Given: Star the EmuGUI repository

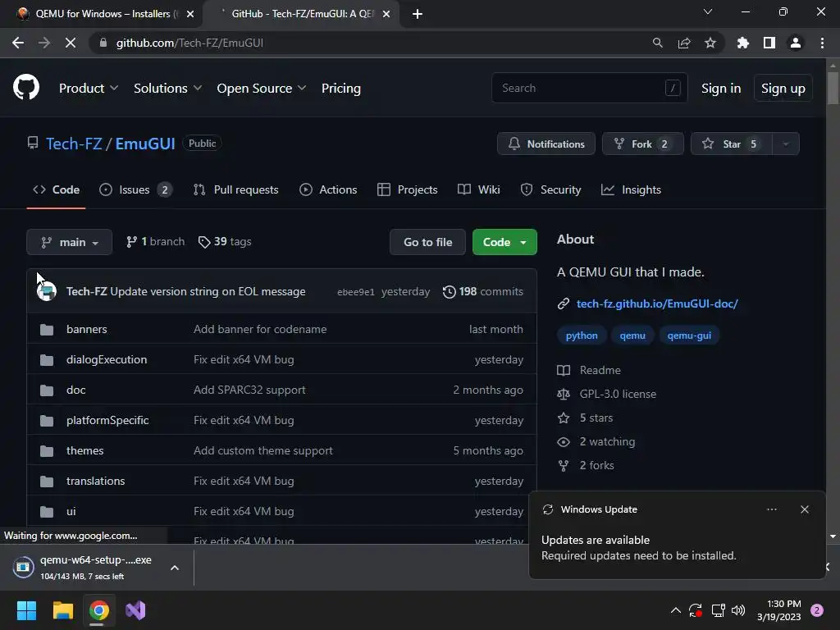Looking at the screenshot, I should coord(731,144).
